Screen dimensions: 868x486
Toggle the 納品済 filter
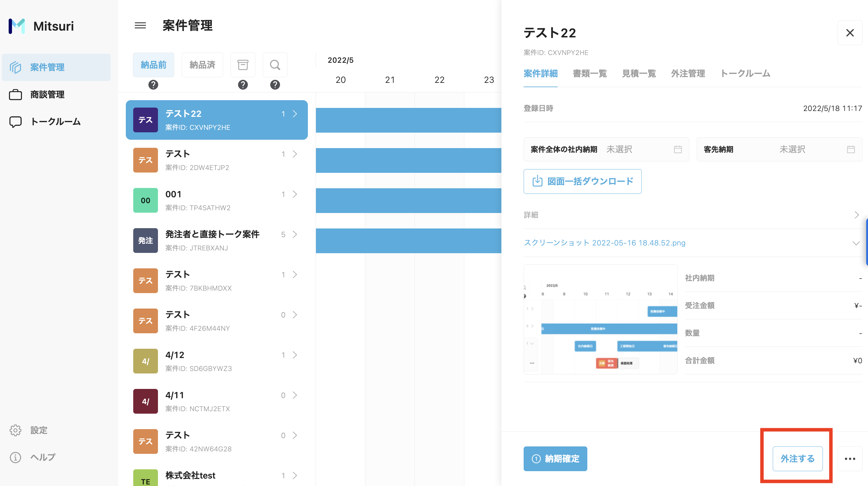tap(202, 65)
